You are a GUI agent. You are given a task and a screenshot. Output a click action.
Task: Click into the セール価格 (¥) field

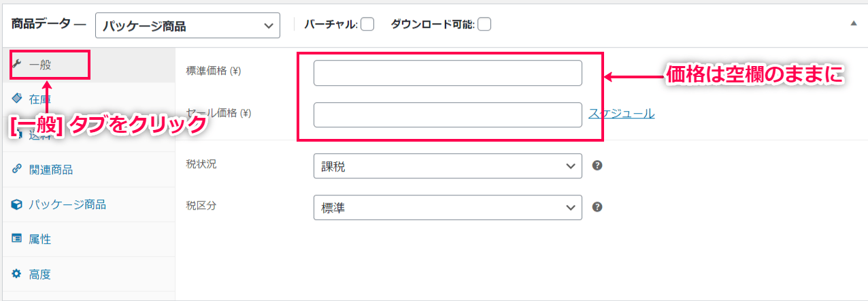448,114
